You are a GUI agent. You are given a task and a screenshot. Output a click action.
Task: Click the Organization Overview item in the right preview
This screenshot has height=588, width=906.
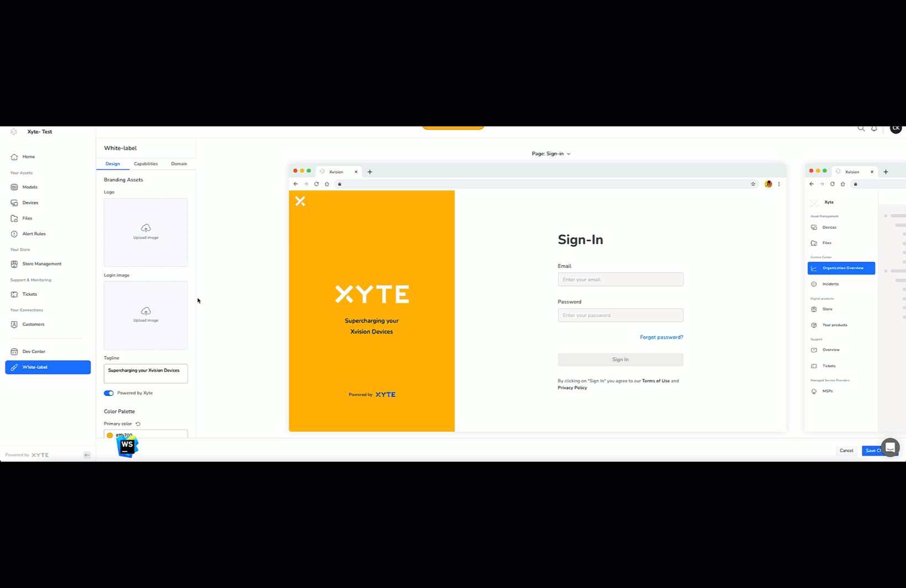(x=841, y=268)
